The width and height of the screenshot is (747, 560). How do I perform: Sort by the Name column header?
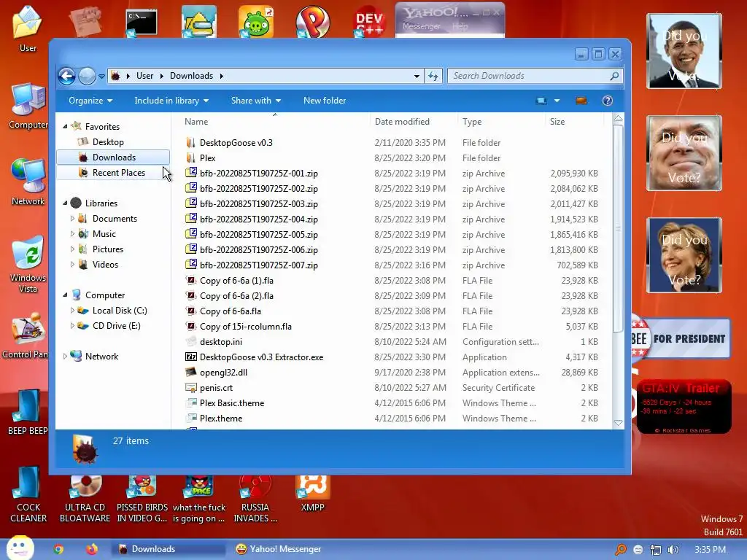tap(274, 122)
